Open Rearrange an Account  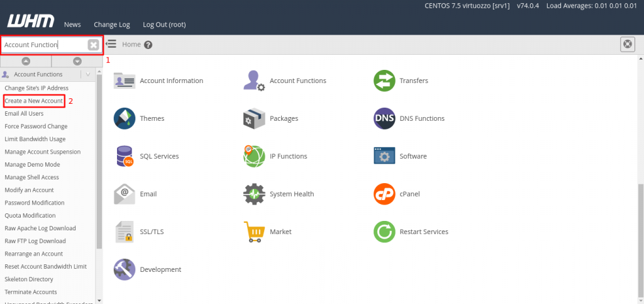coord(34,254)
